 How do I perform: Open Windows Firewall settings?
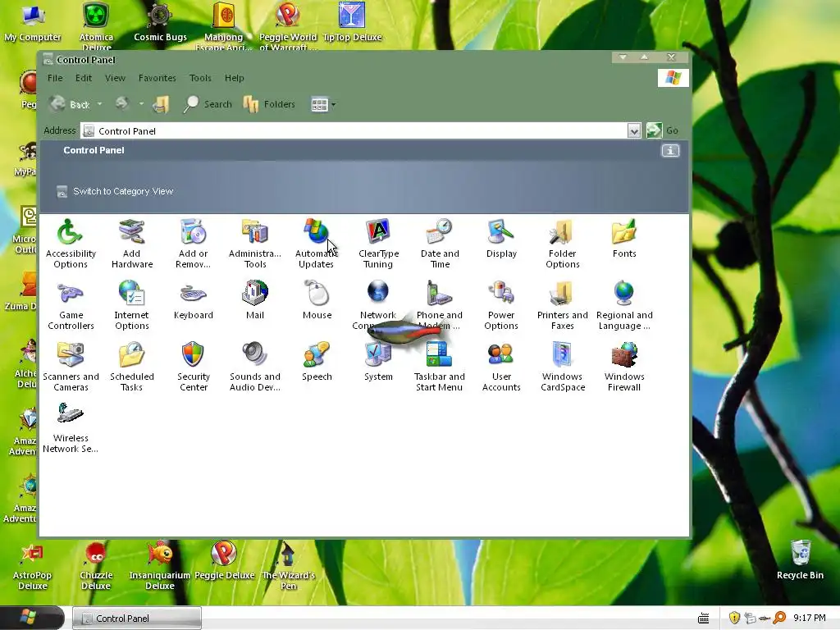(x=624, y=367)
